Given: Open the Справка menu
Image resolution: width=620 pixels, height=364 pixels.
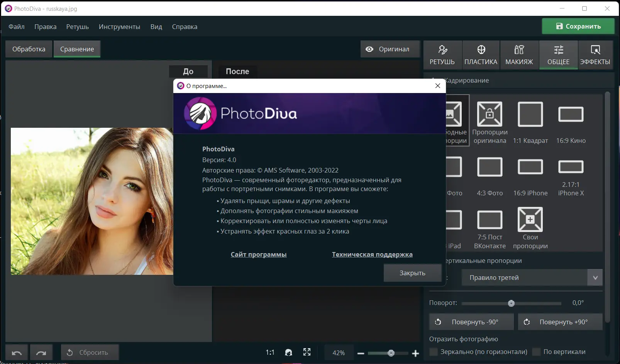Looking at the screenshot, I should (x=185, y=27).
